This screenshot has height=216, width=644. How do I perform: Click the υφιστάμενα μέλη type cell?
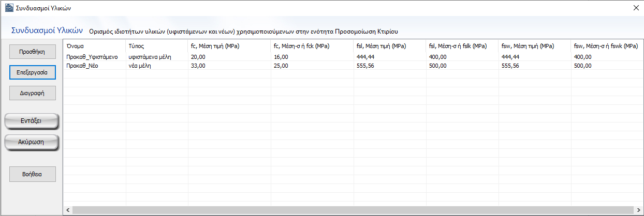click(150, 57)
